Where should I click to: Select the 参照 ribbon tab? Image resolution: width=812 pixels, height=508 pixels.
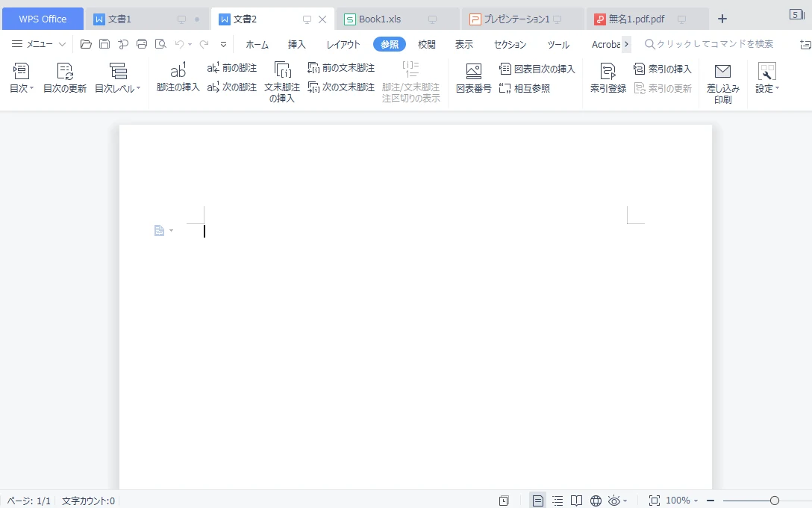pos(390,45)
